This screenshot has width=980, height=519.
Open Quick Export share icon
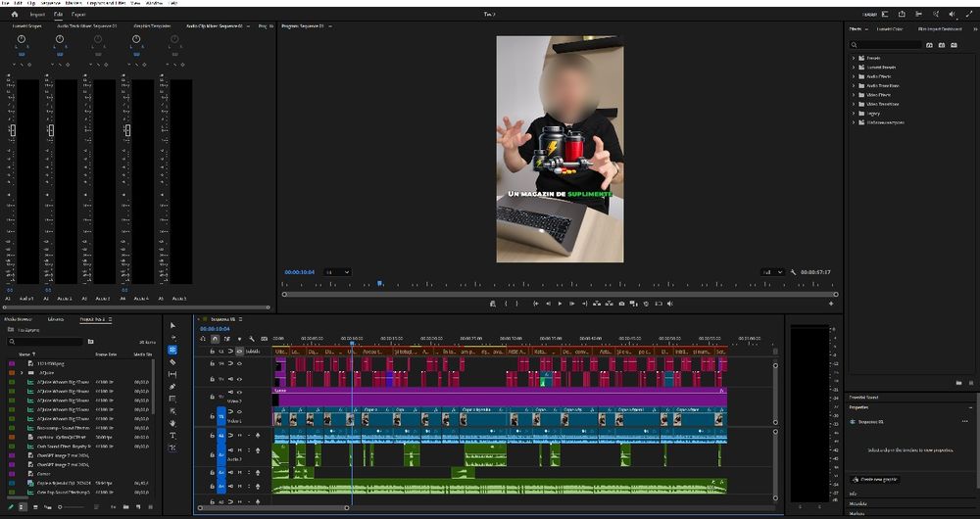902,14
